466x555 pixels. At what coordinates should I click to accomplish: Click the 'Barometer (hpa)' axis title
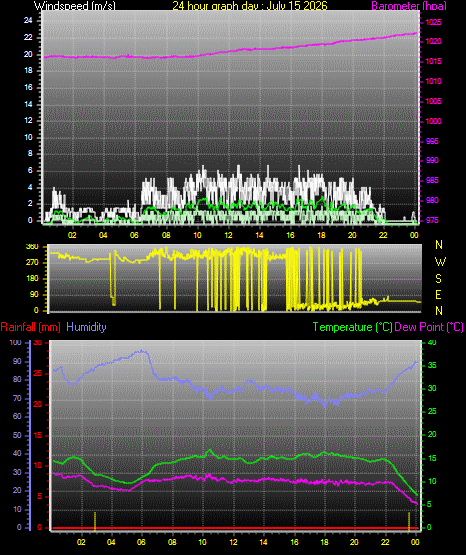[x=409, y=6]
